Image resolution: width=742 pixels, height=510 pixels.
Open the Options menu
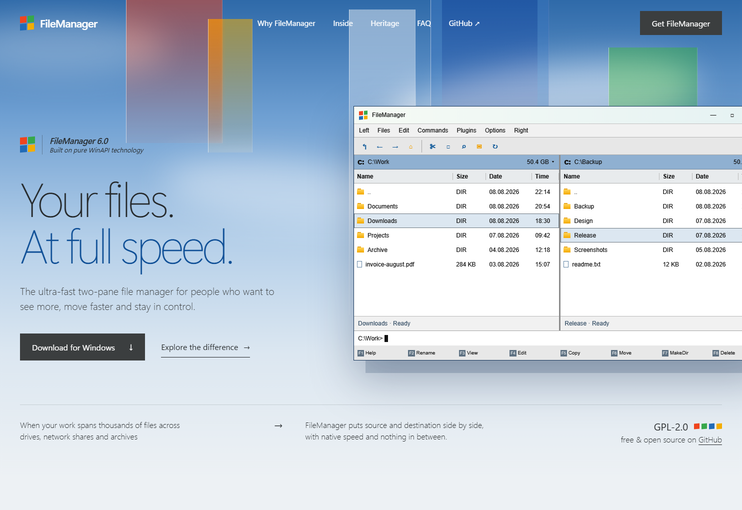point(495,130)
